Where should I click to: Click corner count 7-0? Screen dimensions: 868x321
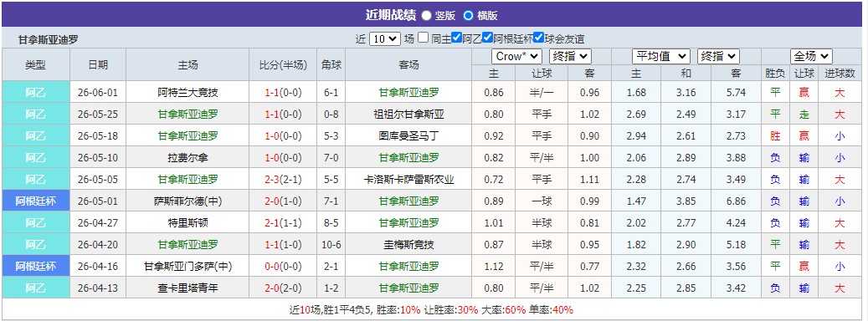coord(331,157)
